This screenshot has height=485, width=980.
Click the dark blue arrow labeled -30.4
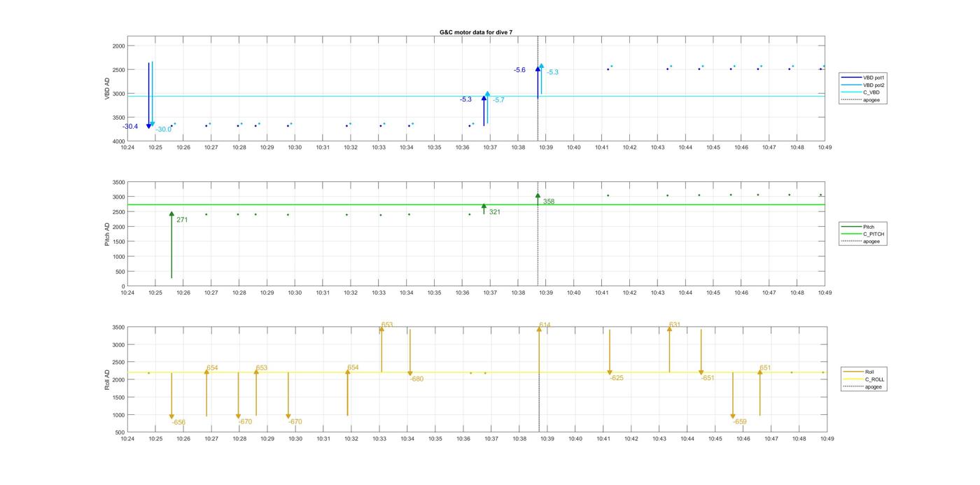[x=149, y=96]
